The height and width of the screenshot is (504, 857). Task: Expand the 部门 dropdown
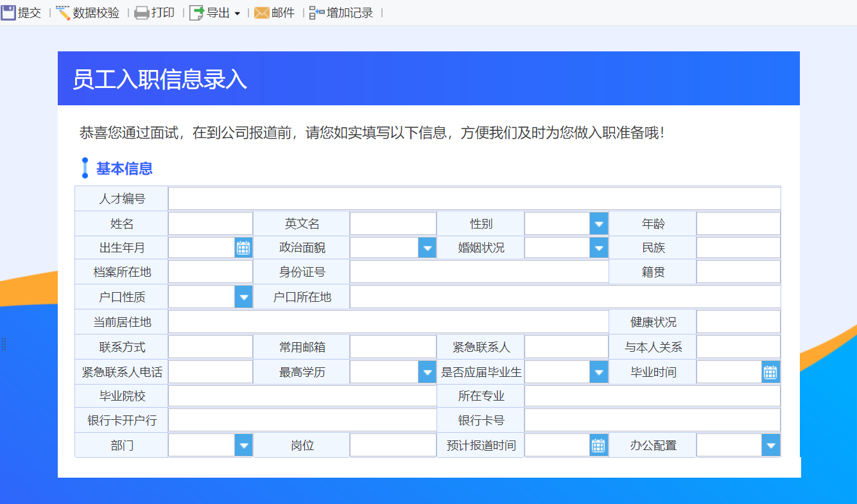point(243,445)
